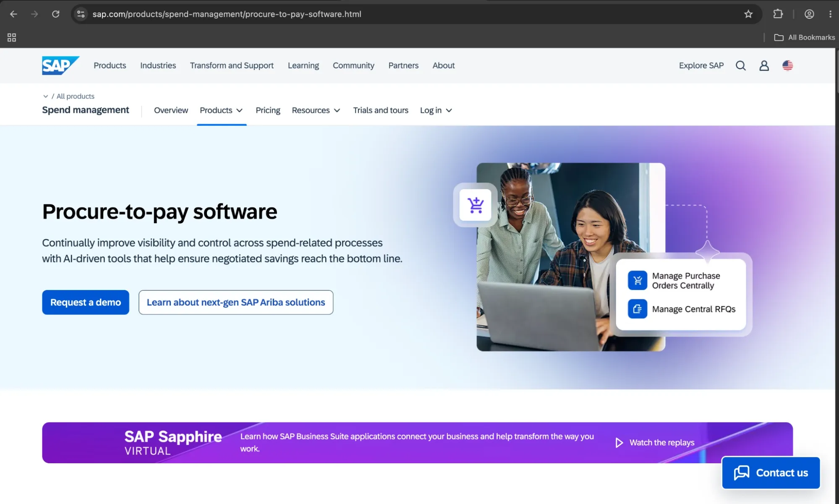Viewport: 839px width, 504px height.
Task: Play the Watch the replays triangle icon
Action: pos(619,443)
